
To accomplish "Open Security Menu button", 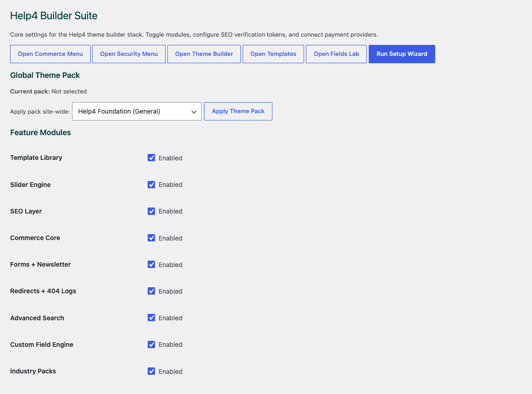I will (x=129, y=54).
